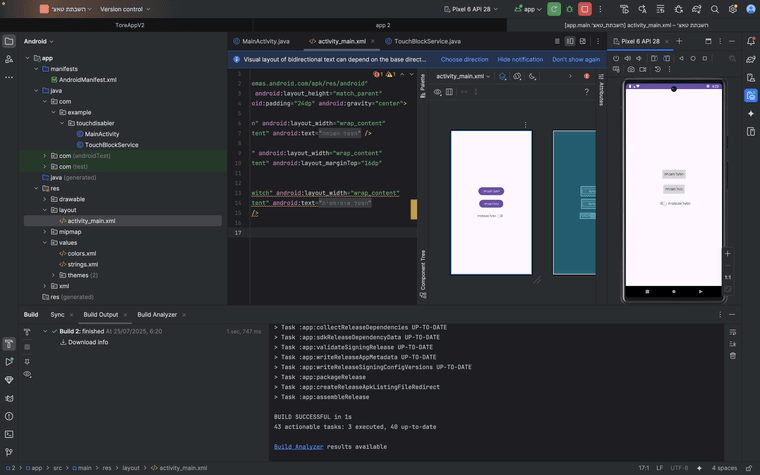Viewport: 760px width, 475px height.
Task: Take an emulator screenshot with camera icon
Action: tap(631, 69)
